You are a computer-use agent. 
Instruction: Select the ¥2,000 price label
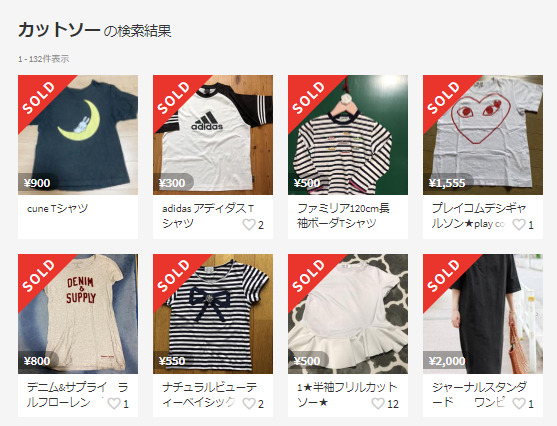point(447,361)
